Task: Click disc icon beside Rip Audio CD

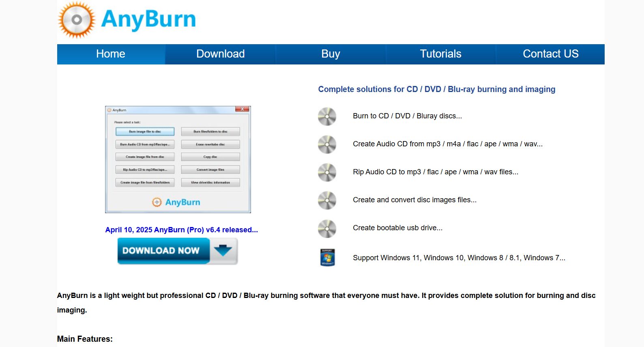Action: coord(327,172)
